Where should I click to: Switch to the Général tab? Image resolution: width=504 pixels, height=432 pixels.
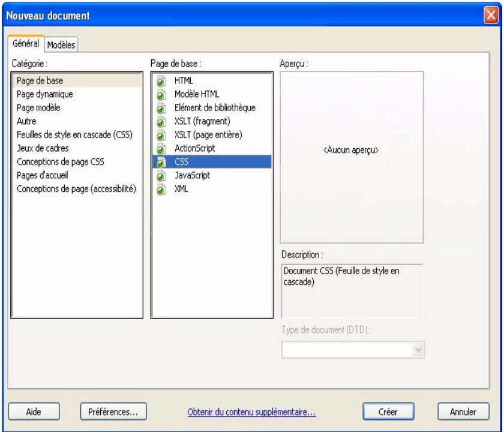coord(26,43)
